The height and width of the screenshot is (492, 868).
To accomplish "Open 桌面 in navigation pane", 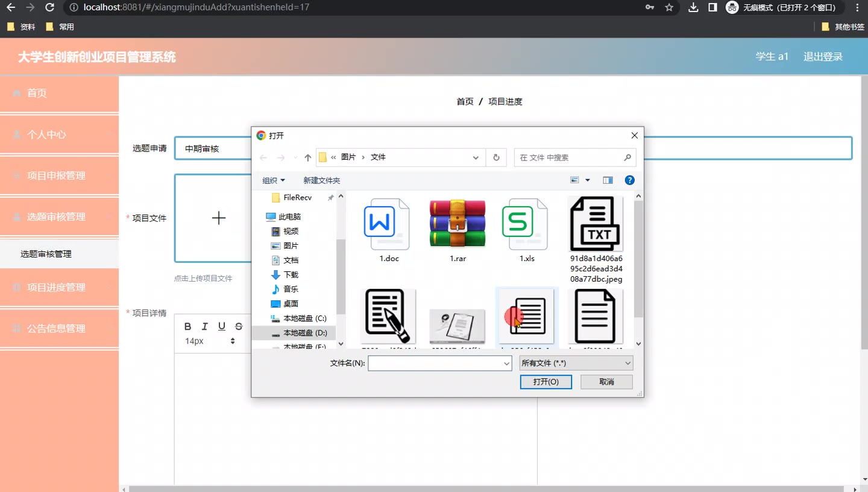I will (291, 303).
